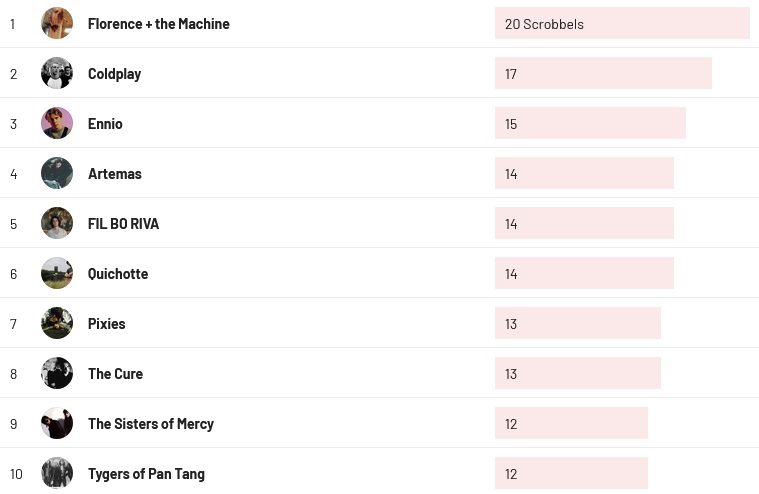Click the 20 Scrobbels bar
Screen dimensions: 759x494
621,23
